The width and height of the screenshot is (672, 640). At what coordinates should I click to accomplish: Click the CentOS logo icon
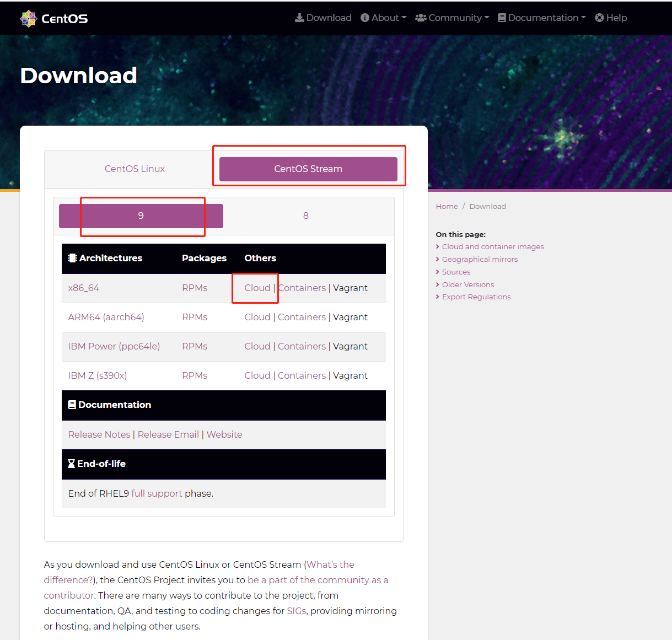[28, 18]
